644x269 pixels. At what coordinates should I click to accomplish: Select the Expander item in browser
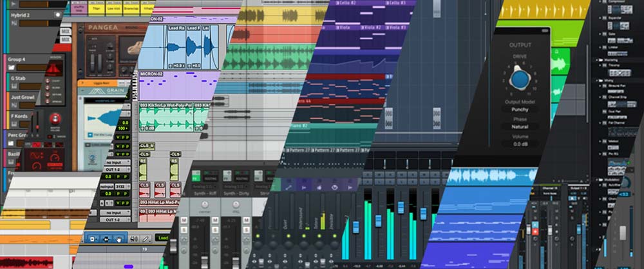[x=614, y=19]
